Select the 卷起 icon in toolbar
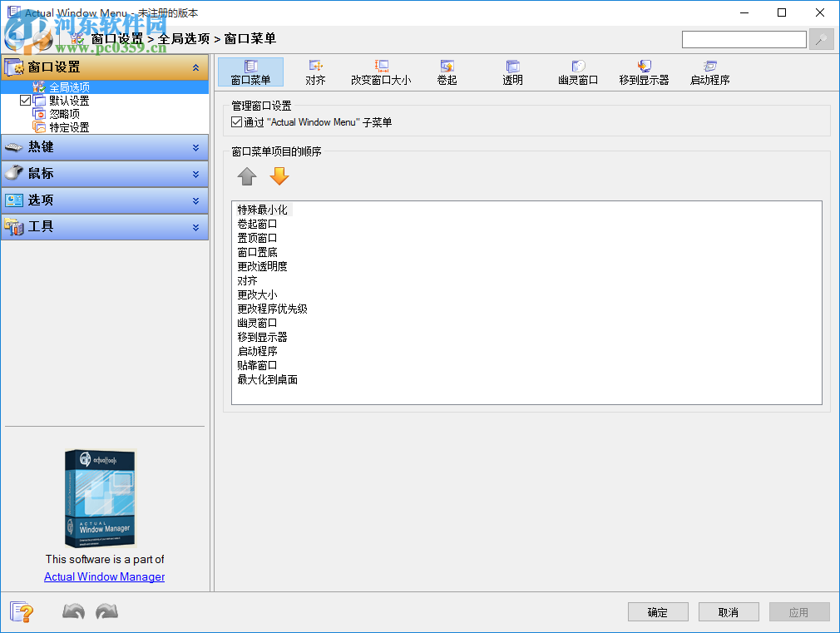 446,72
